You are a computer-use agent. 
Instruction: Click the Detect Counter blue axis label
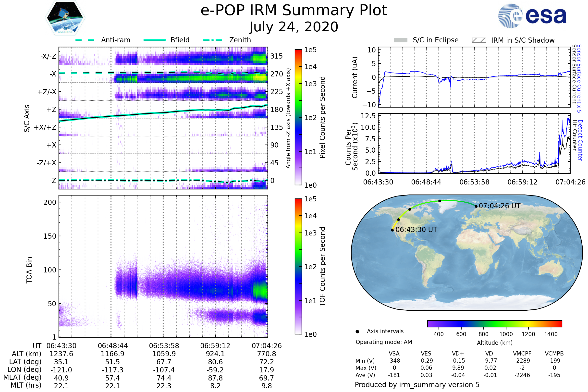pyautogui.click(x=580, y=140)
